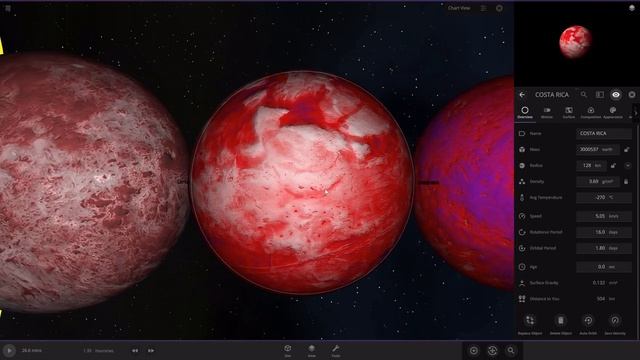Toggle the eye visibility icon for COSTA RICA
Viewport: 640px width, 360px height.
pyautogui.click(x=616, y=95)
